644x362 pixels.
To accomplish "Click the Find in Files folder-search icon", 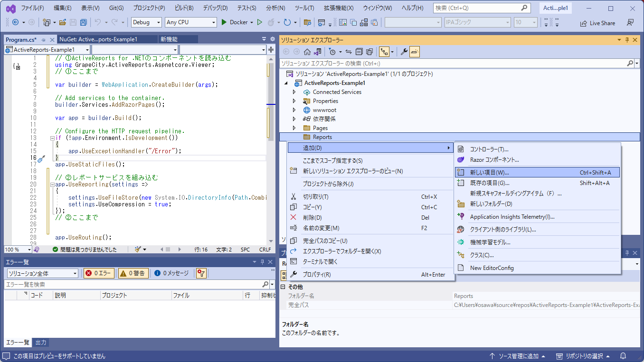I will (x=307, y=22).
